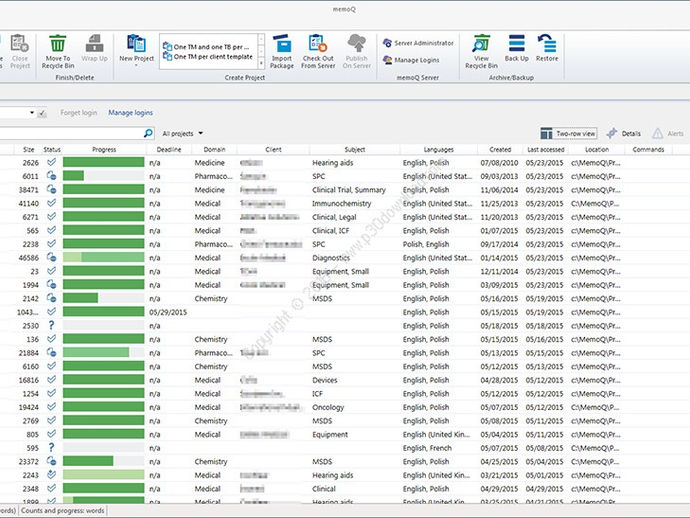Click status icon of size 2243 project
Screen dimensions: 690x518
(51, 475)
